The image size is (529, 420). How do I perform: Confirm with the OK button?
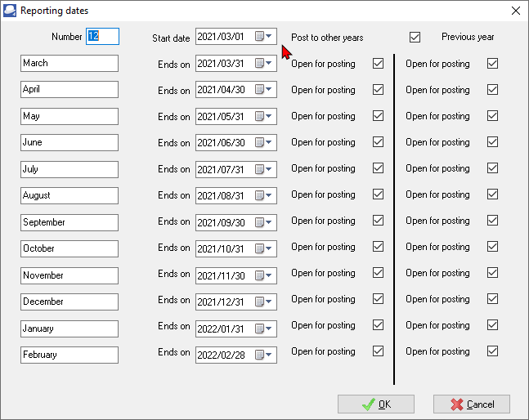click(376, 404)
